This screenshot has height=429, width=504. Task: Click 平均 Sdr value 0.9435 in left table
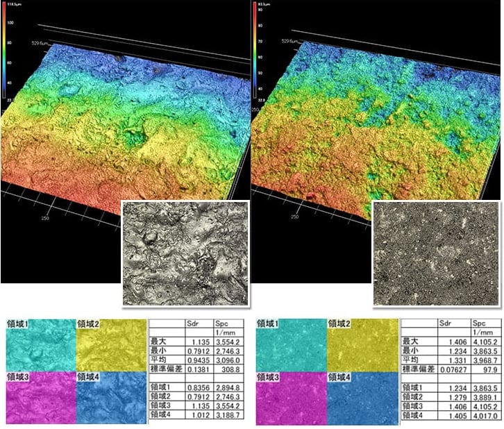point(197,359)
